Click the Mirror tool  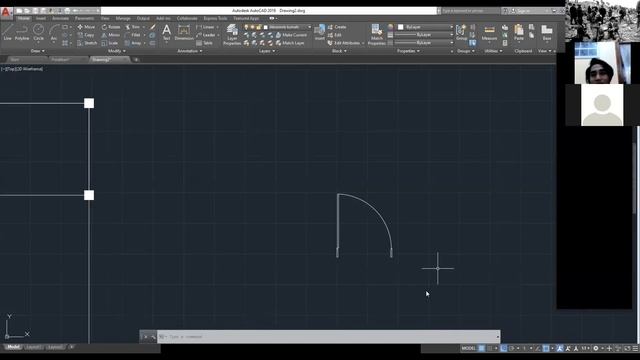coord(111,35)
